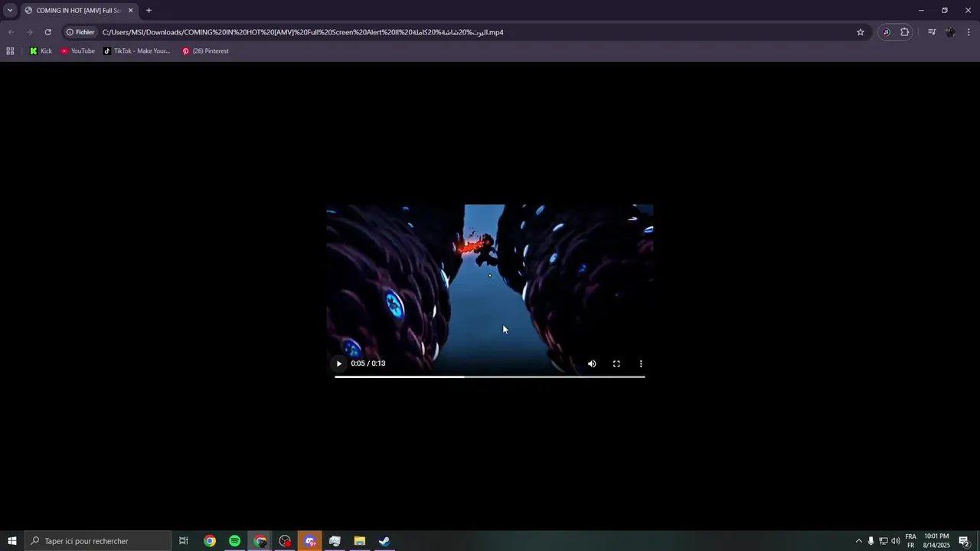Enter video fullscreen mode
The width and height of the screenshot is (980, 551).
[x=616, y=364]
